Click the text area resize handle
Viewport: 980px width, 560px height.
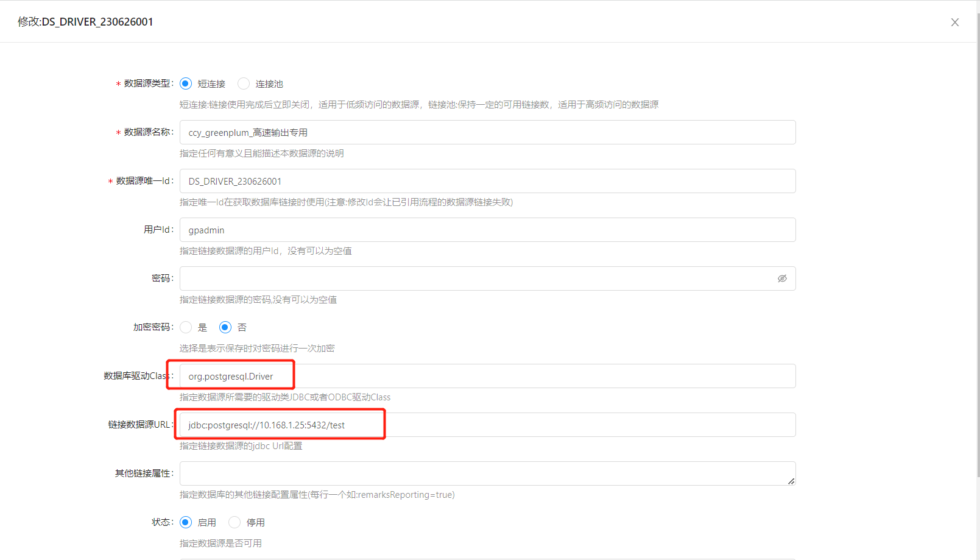(x=791, y=481)
